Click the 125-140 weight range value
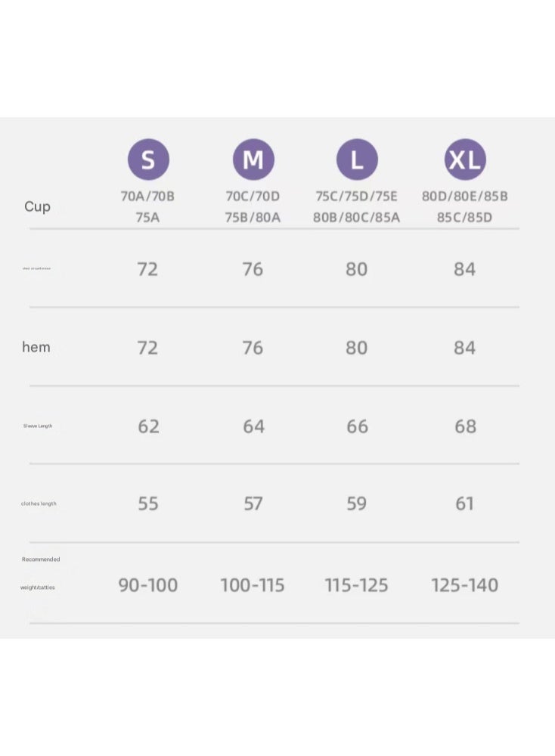Screen dimensions: 555x756 click(x=465, y=585)
